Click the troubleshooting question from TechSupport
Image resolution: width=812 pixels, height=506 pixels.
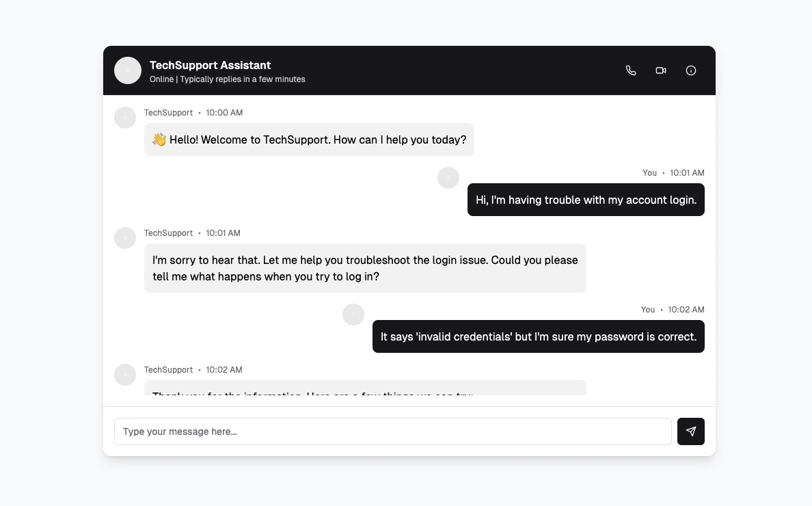(x=365, y=268)
